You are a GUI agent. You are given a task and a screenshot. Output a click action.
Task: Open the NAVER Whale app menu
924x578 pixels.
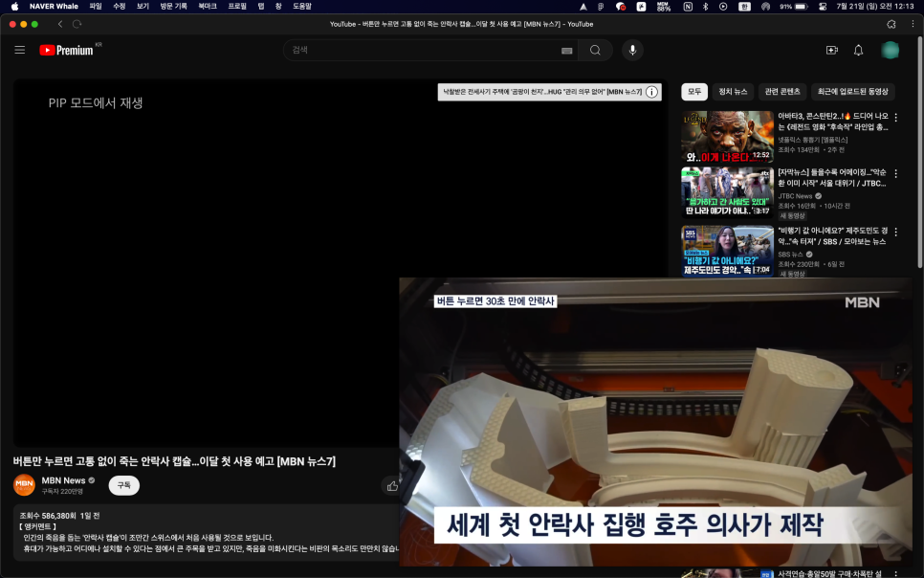click(x=54, y=7)
